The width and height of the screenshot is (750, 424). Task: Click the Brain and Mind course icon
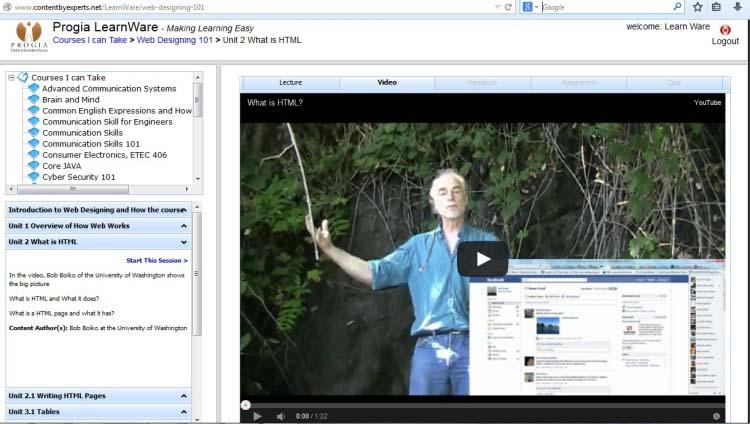tap(33, 100)
